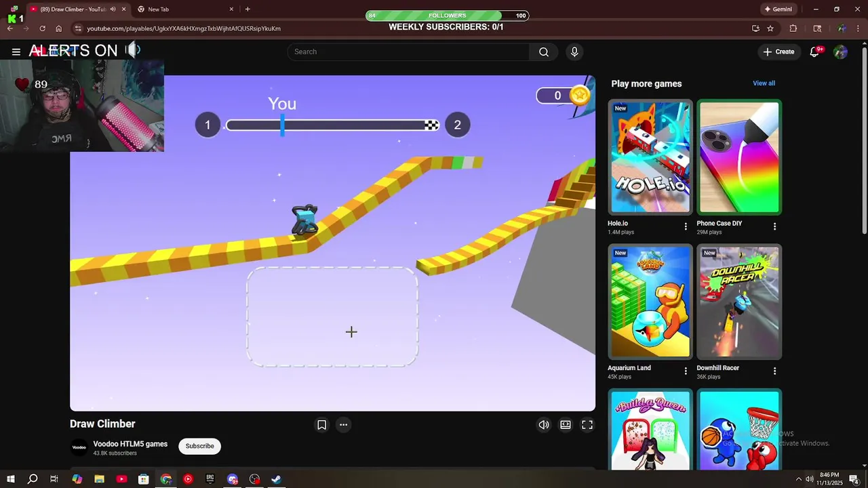Close the New Tab tab

231,9
